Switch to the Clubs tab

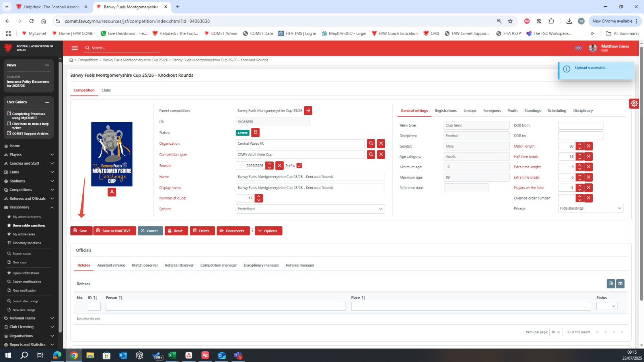tap(106, 90)
